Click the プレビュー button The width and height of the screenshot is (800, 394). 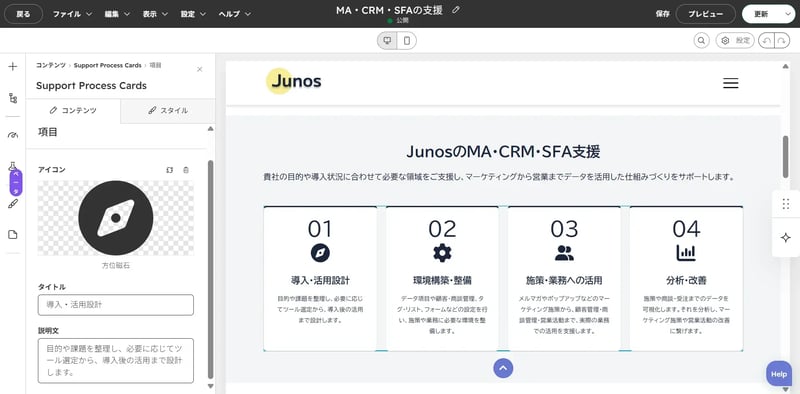706,14
